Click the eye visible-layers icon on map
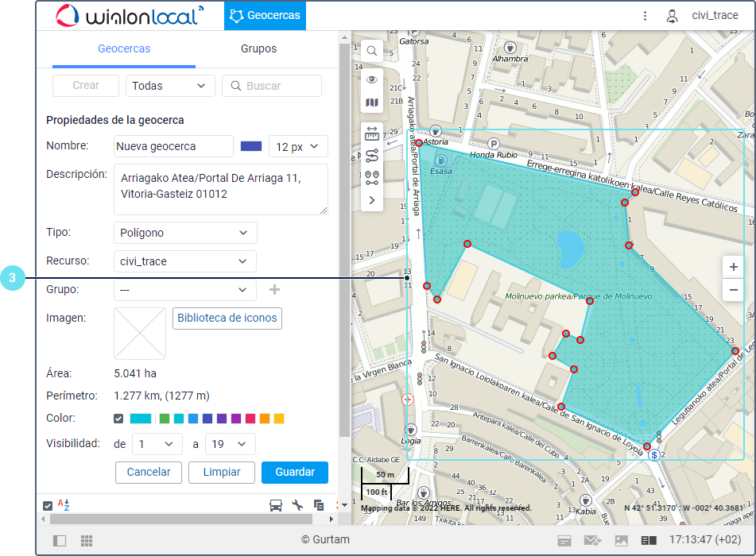The width and height of the screenshot is (756, 556). [372, 79]
